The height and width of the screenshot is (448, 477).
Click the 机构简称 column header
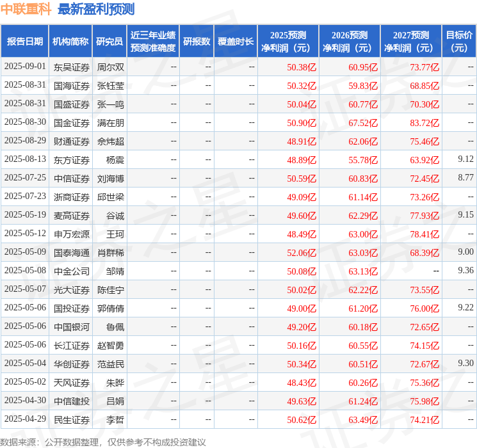(70, 42)
